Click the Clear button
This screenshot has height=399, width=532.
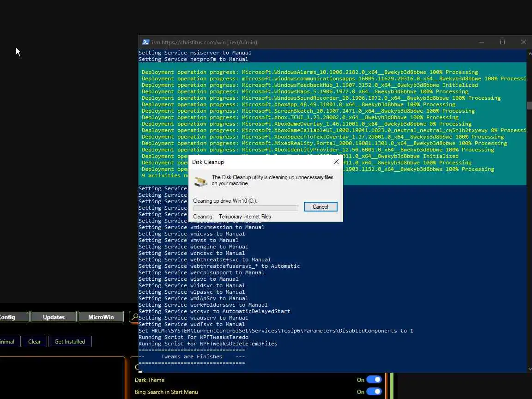[x=34, y=341]
